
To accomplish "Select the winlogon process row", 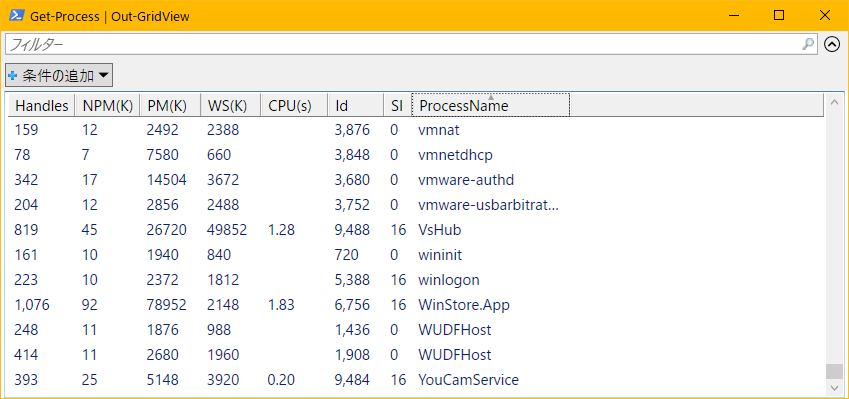I will point(417,280).
